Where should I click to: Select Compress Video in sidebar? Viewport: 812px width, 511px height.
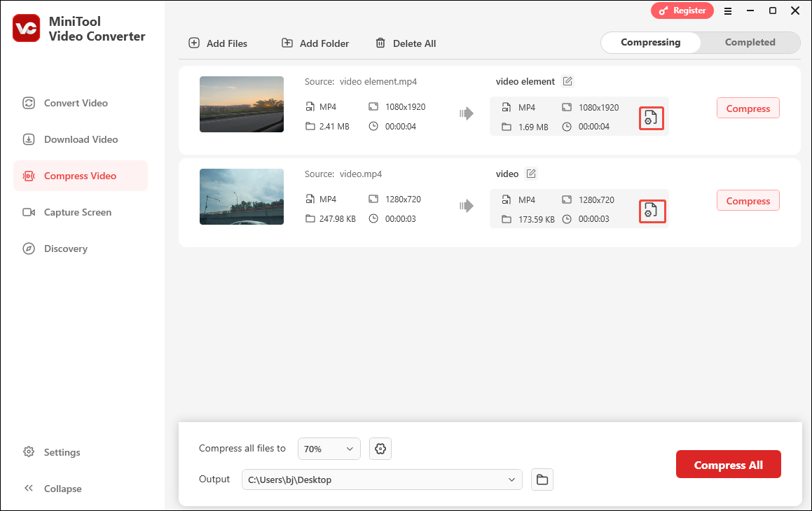coord(81,176)
